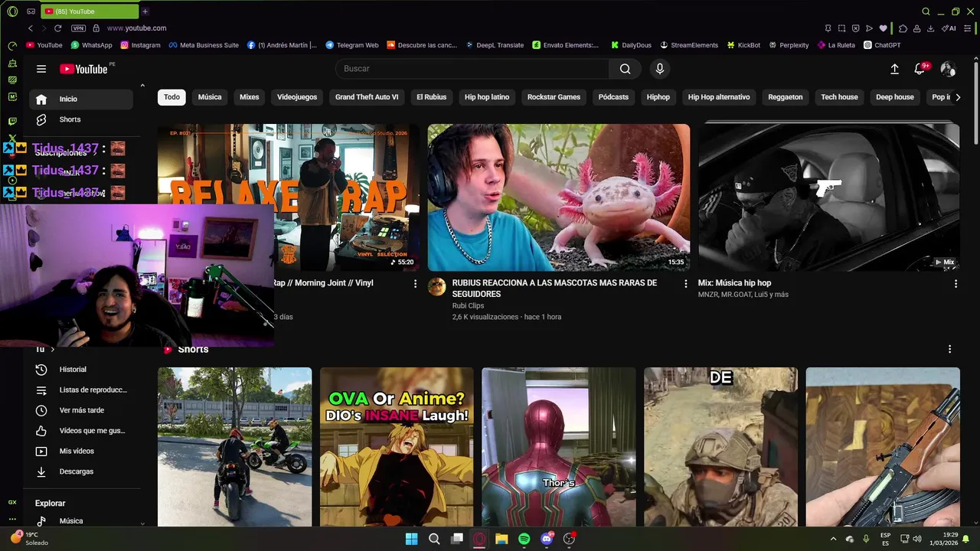Open the taskbar weather widget Soleado
Image resolution: width=980 pixels, height=551 pixels.
pos(29,539)
